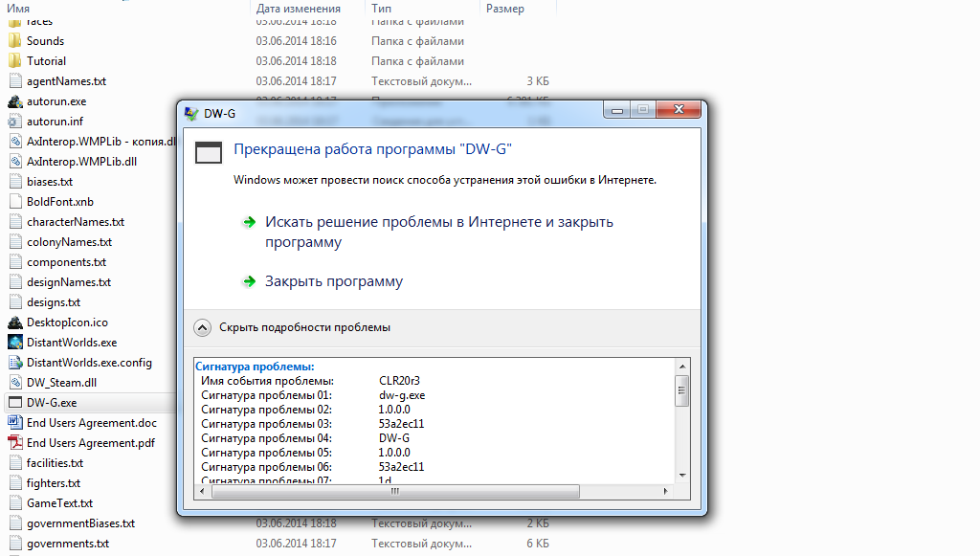
Task: Select the components.txt file icon
Action: click(15, 262)
